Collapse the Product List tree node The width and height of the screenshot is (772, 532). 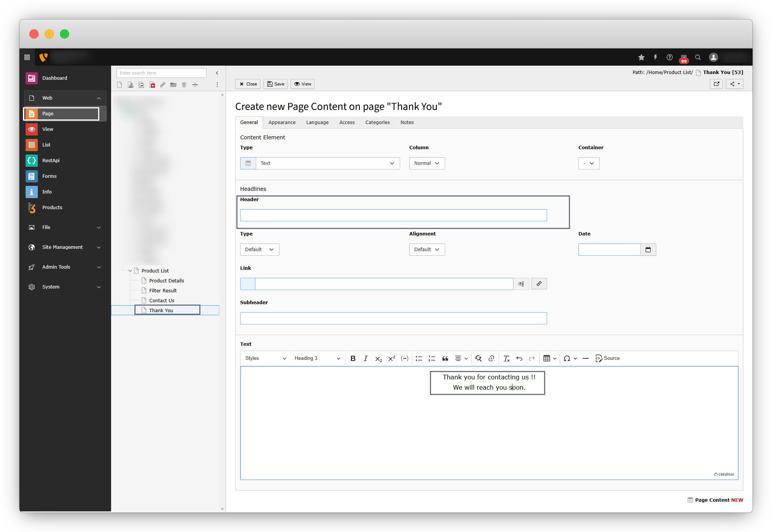130,271
